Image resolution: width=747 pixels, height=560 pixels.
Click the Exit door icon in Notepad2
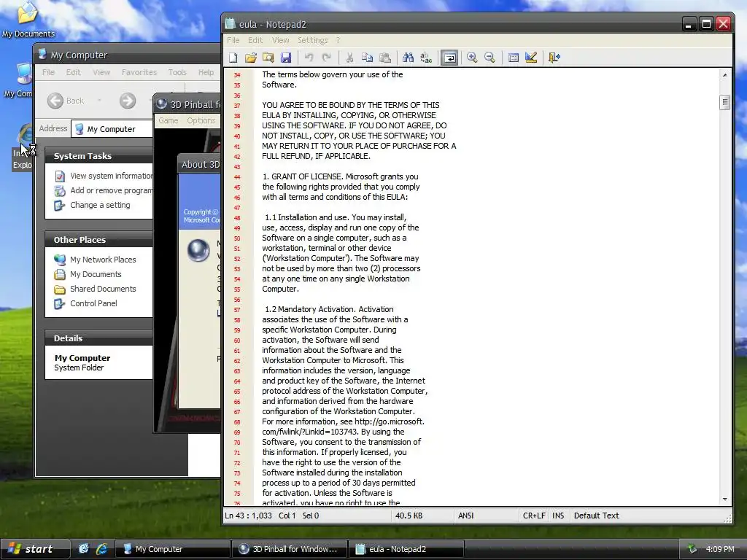point(554,58)
